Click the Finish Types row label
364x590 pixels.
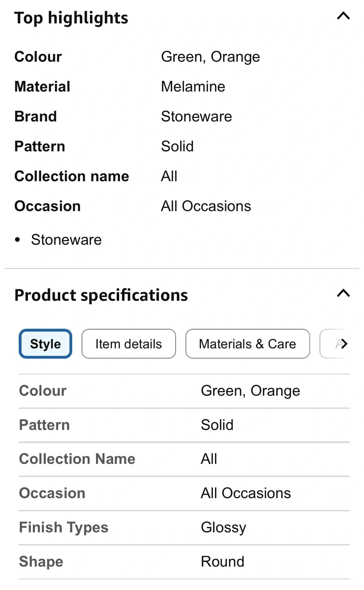pos(63,527)
